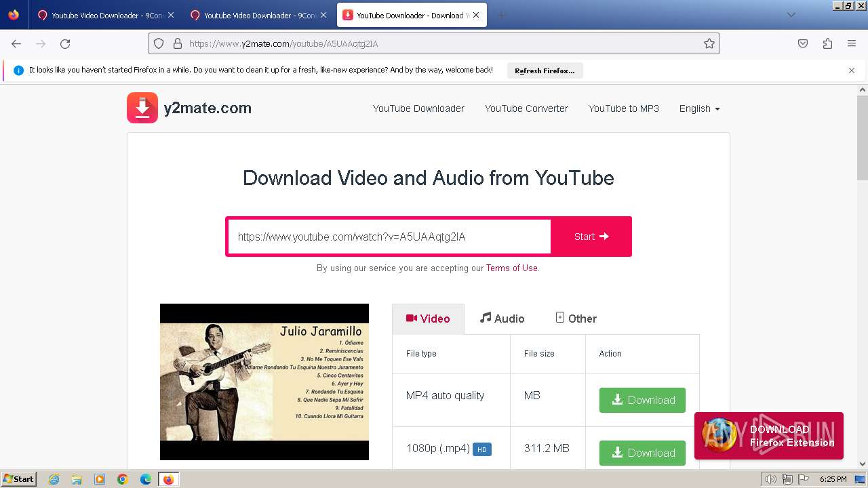Download the 1080p mp4 file
The height and width of the screenshot is (488, 868).
point(642,453)
